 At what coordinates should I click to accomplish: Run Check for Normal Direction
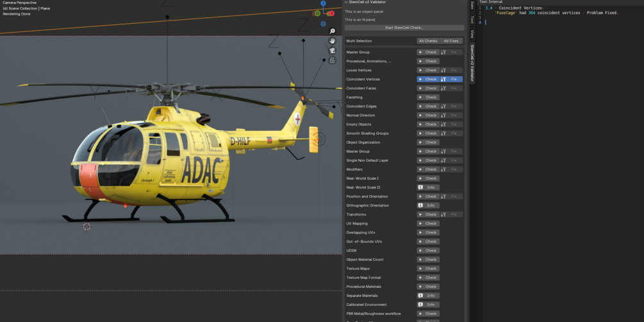click(428, 115)
